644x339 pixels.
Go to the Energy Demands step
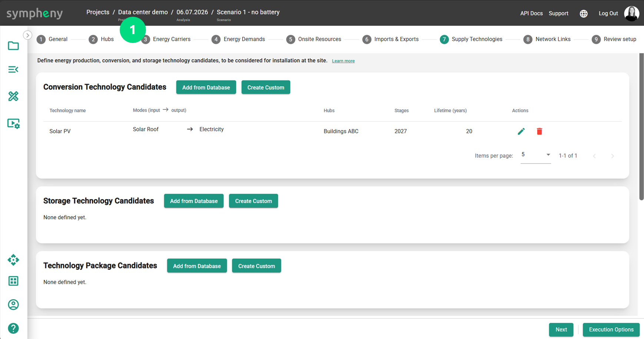pos(238,39)
